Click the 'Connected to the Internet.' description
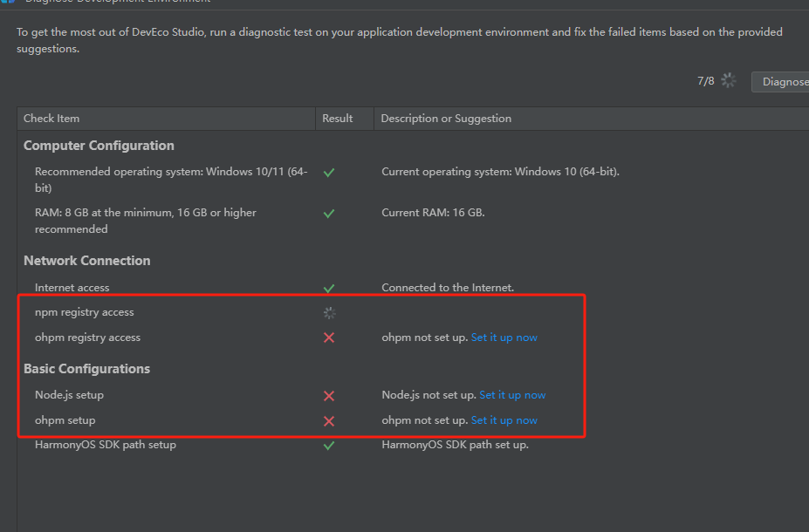Viewport: 809px width, 532px height. click(448, 288)
